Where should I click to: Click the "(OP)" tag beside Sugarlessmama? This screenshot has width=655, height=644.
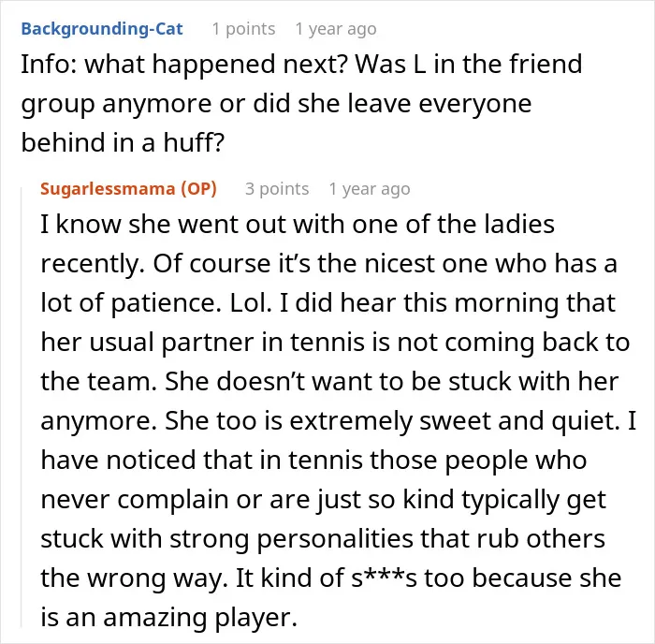(x=198, y=189)
